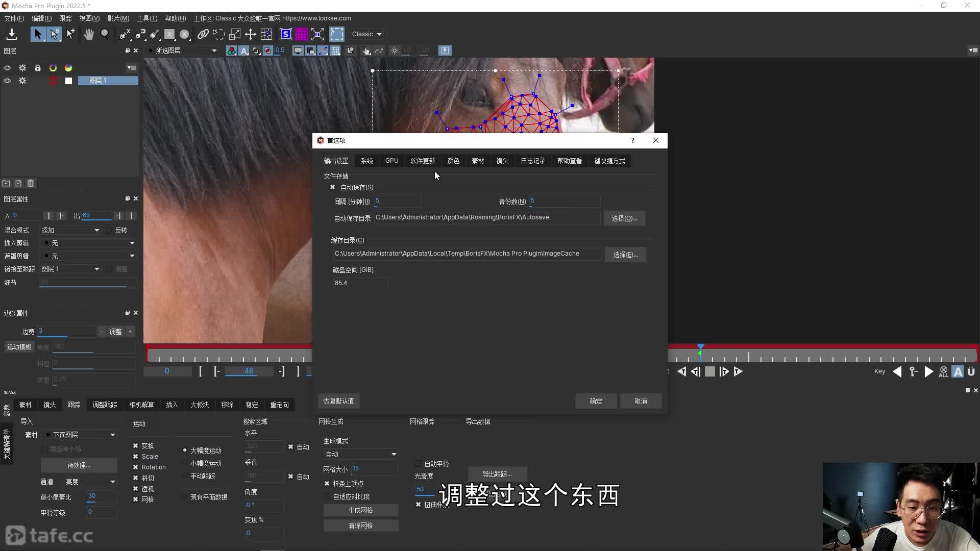The height and width of the screenshot is (551, 980).
Task: Click the link layers chain icon
Action: [x=203, y=34]
